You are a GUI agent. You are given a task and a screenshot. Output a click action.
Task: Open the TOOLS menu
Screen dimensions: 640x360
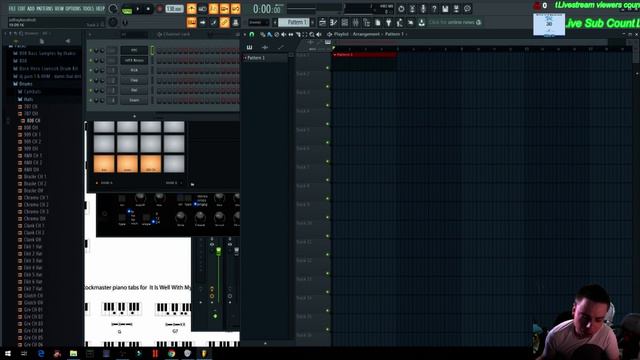(x=88, y=9)
